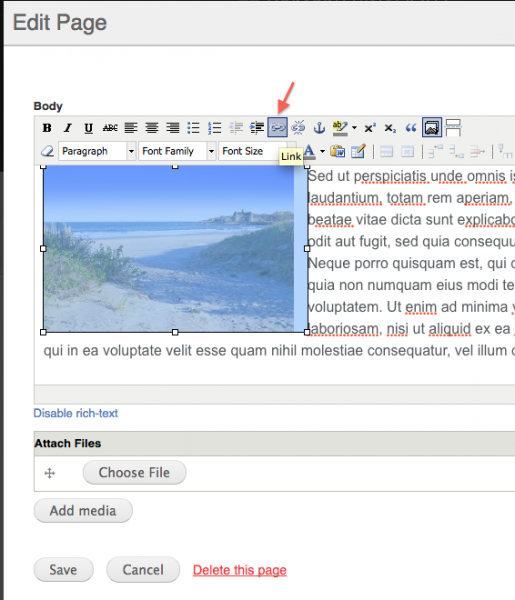Apply subscript formatting
This screenshot has height=600, width=515.
[390, 128]
